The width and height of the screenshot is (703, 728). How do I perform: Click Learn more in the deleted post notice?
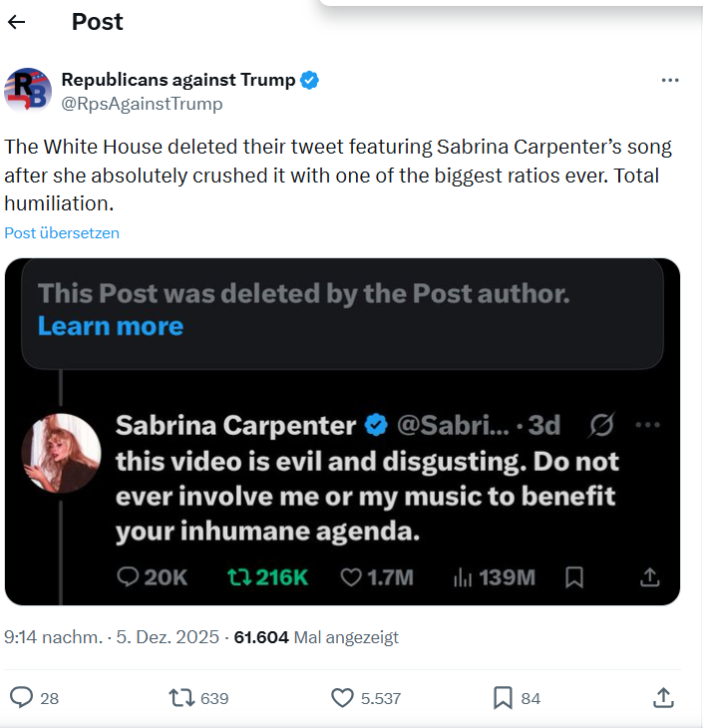pyautogui.click(x=110, y=326)
